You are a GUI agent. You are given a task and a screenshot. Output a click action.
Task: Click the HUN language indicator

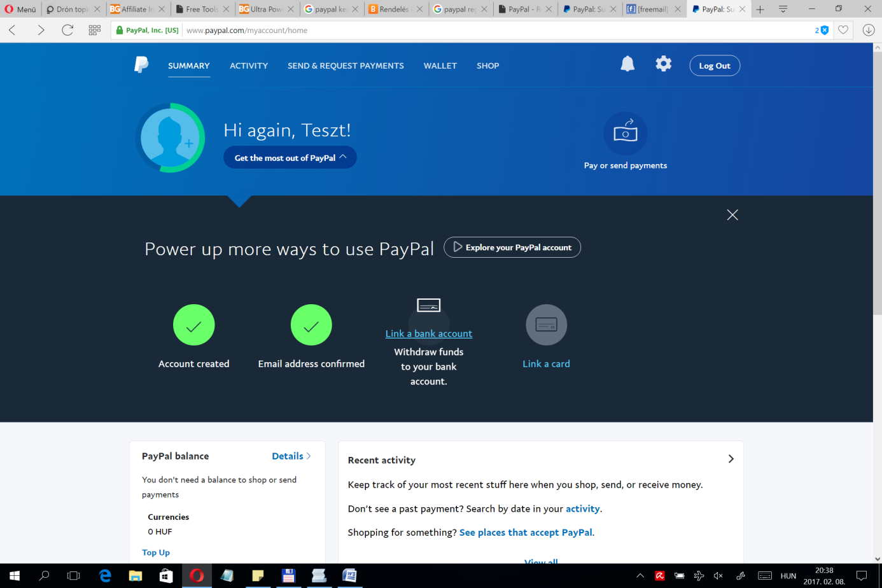point(788,576)
